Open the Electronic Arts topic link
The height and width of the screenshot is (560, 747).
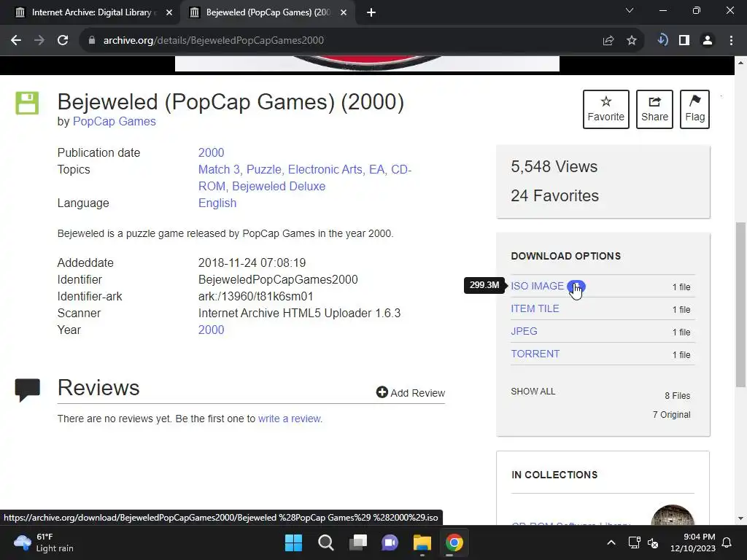point(325,169)
